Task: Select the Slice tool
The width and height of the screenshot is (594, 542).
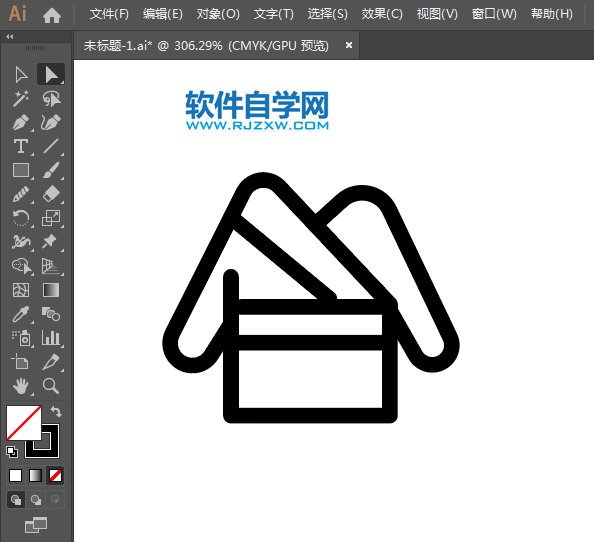Action: click(51, 362)
